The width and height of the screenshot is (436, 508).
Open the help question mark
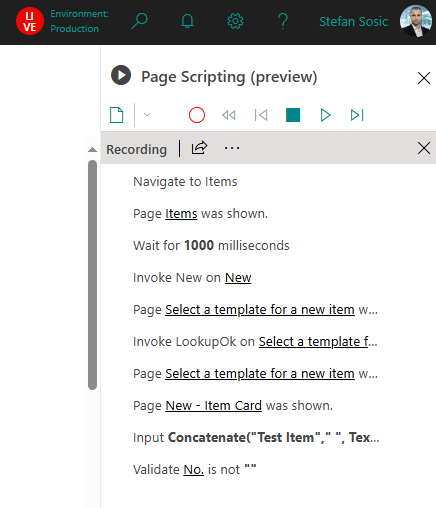[283, 21]
